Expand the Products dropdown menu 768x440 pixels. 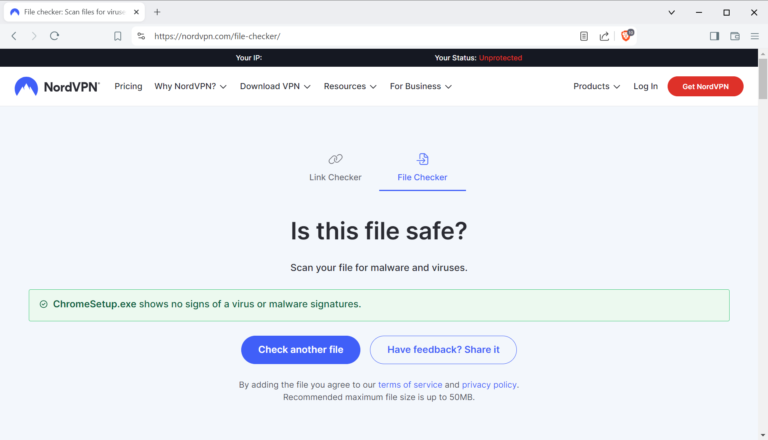(596, 87)
